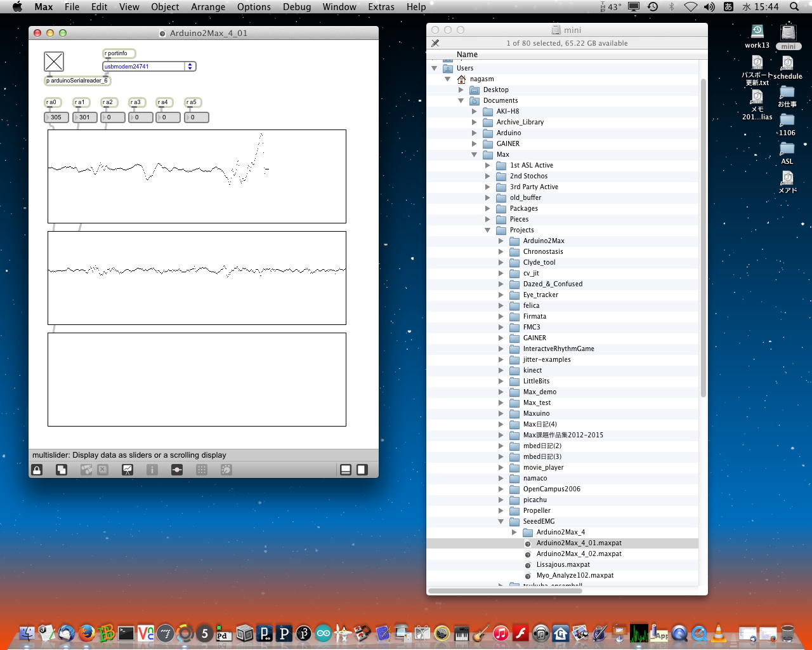Show the right sidebar panel icon

click(362, 470)
